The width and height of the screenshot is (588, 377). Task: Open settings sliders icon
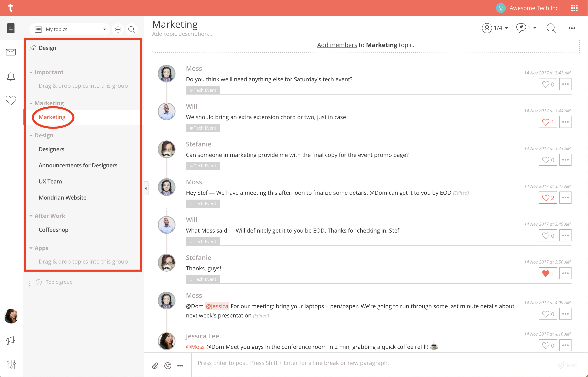point(11,365)
